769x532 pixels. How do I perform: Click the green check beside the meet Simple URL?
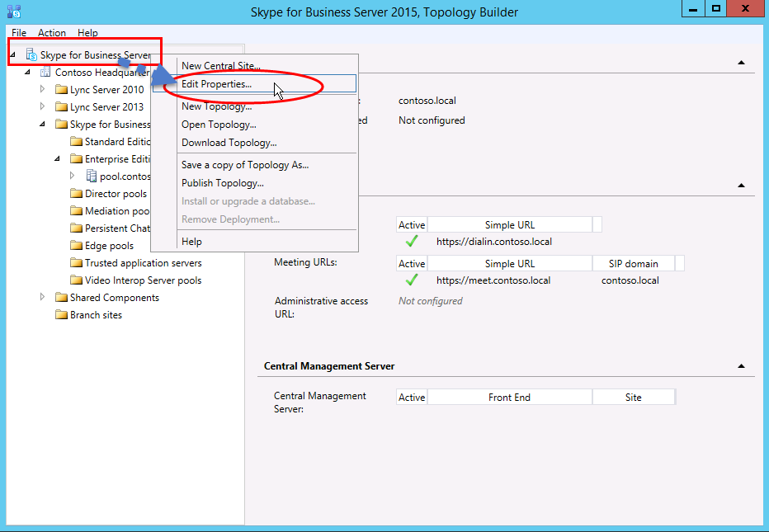coord(410,280)
